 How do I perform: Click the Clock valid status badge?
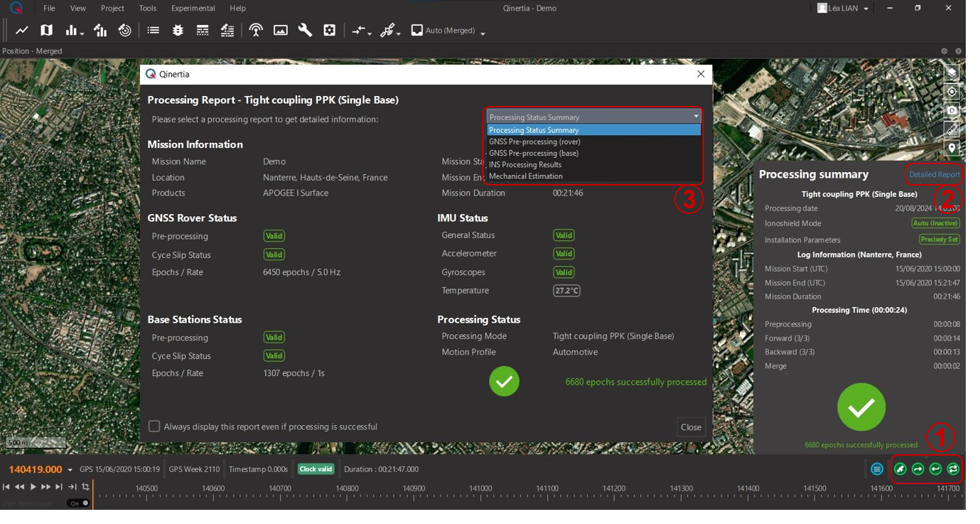coord(316,469)
